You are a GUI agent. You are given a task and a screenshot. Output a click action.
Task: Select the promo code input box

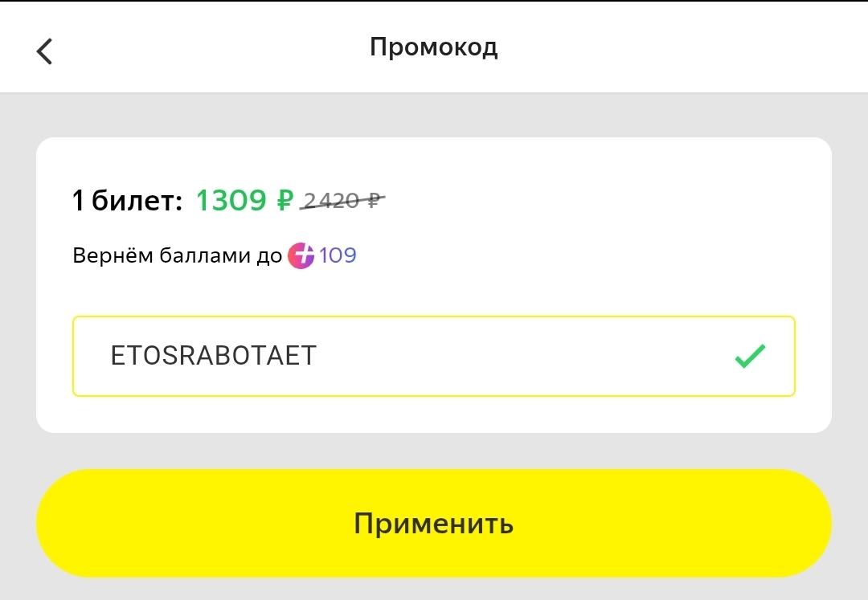tap(434, 356)
